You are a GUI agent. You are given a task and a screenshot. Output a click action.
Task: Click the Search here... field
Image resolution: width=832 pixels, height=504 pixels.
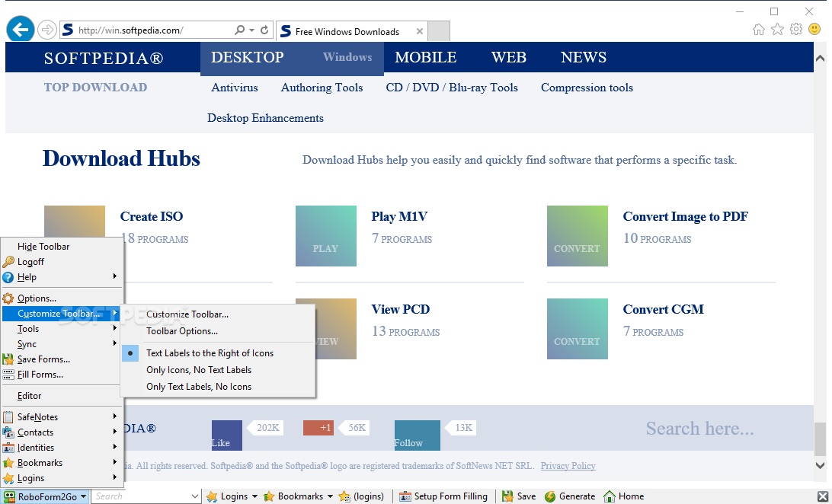point(699,428)
